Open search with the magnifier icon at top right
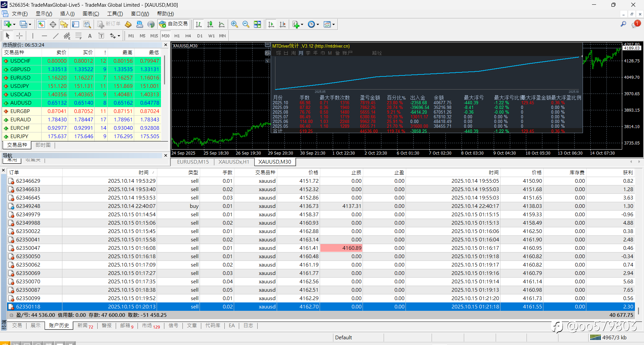The image size is (644, 345). click(623, 24)
